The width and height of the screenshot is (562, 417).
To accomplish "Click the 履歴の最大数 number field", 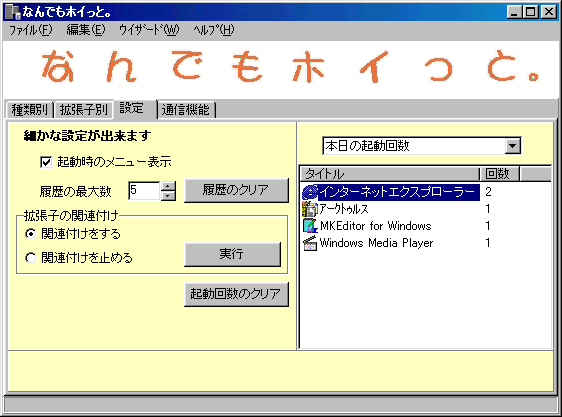I will click(x=144, y=191).
